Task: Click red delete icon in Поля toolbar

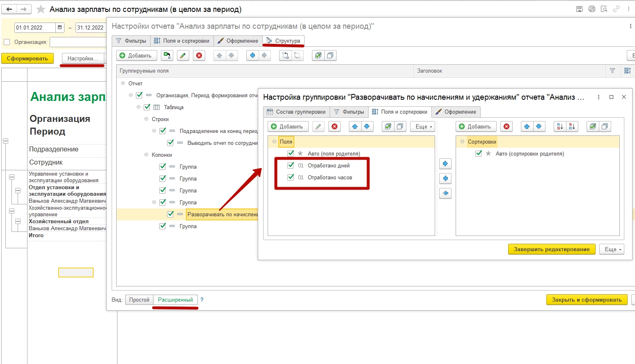Action: point(335,126)
